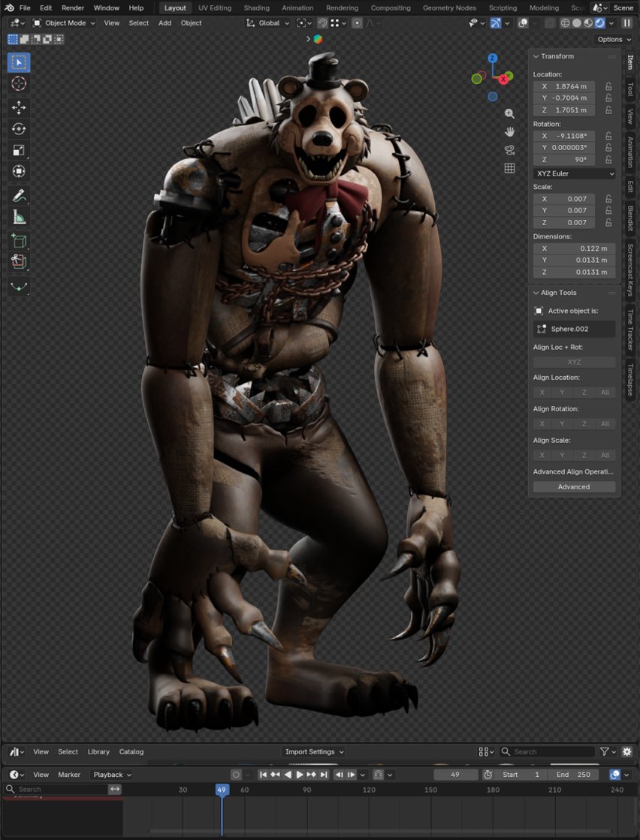Lock the Location X value

point(608,86)
